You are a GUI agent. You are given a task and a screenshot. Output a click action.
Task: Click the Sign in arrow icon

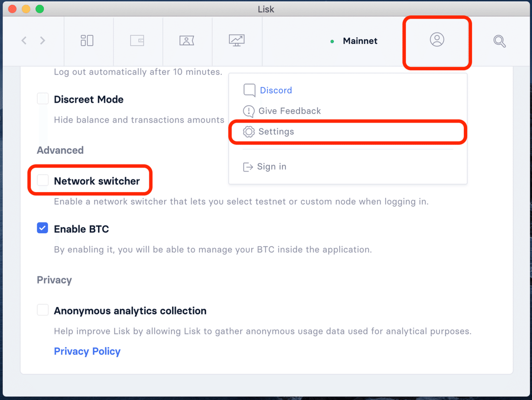tap(248, 167)
